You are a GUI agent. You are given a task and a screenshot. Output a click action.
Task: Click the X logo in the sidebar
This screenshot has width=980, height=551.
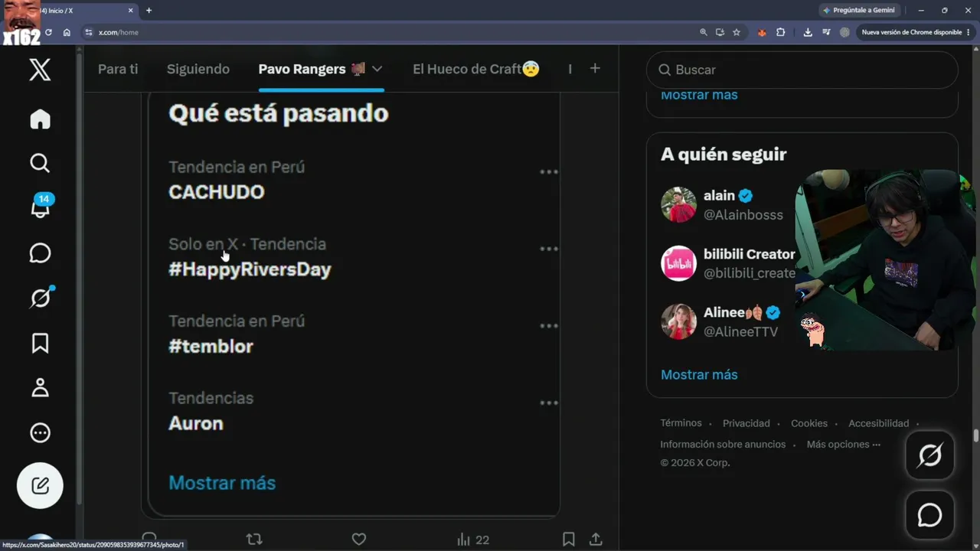tap(40, 70)
